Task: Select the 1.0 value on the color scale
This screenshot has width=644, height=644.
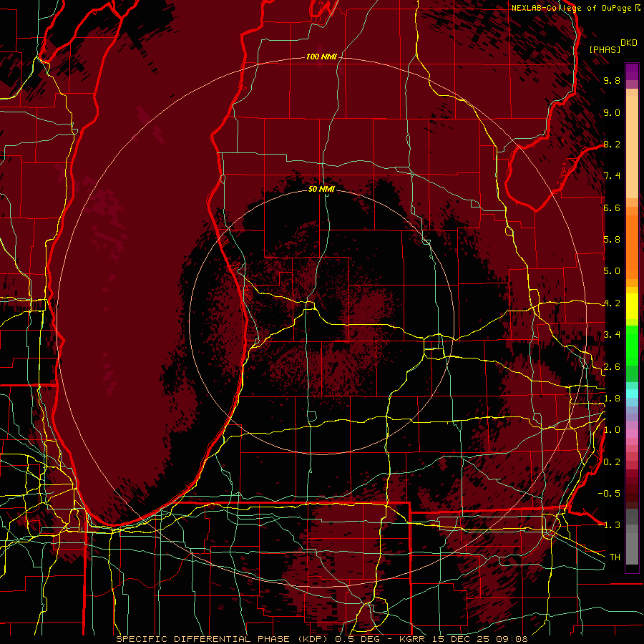Action: (x=612, y=430)
